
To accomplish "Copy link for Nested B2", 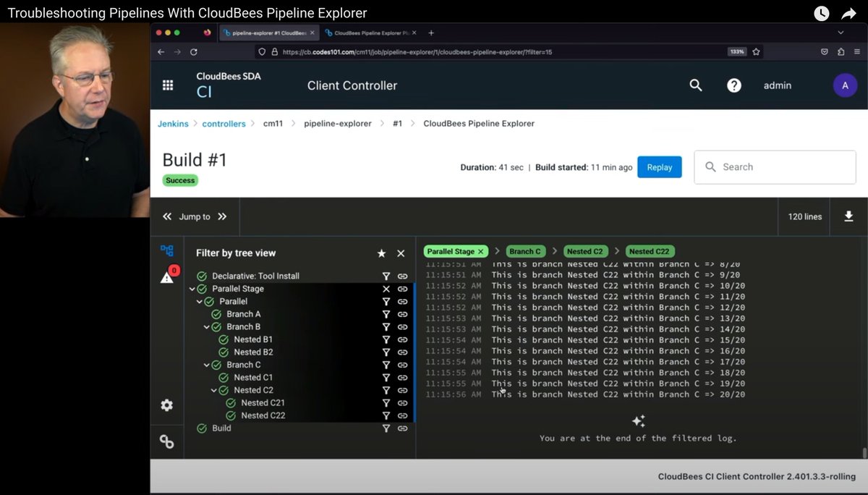I will tap(403, 352).
